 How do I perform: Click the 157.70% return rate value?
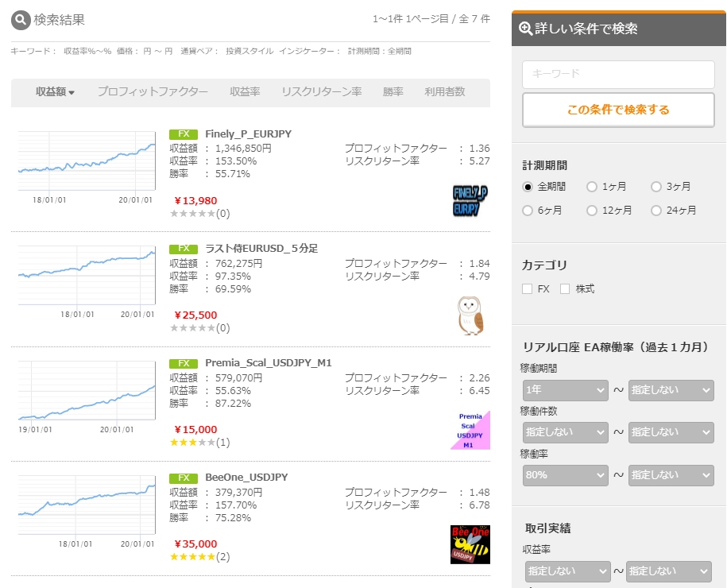point(236,505)
